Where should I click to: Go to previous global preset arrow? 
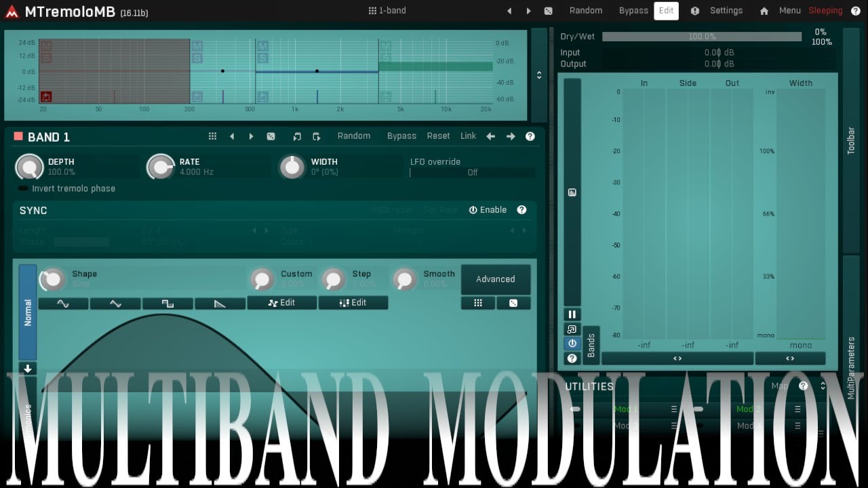(x=509, y=11)
